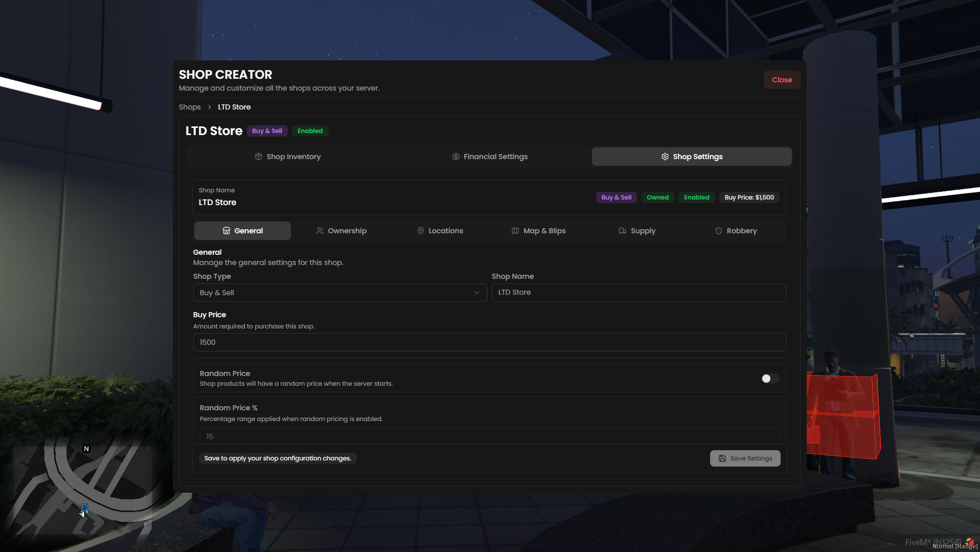Go back via the Shops breadcrumb link
The height and width of the screenshot is (552, 980).
pyautogui.click(x=190, y=107)
